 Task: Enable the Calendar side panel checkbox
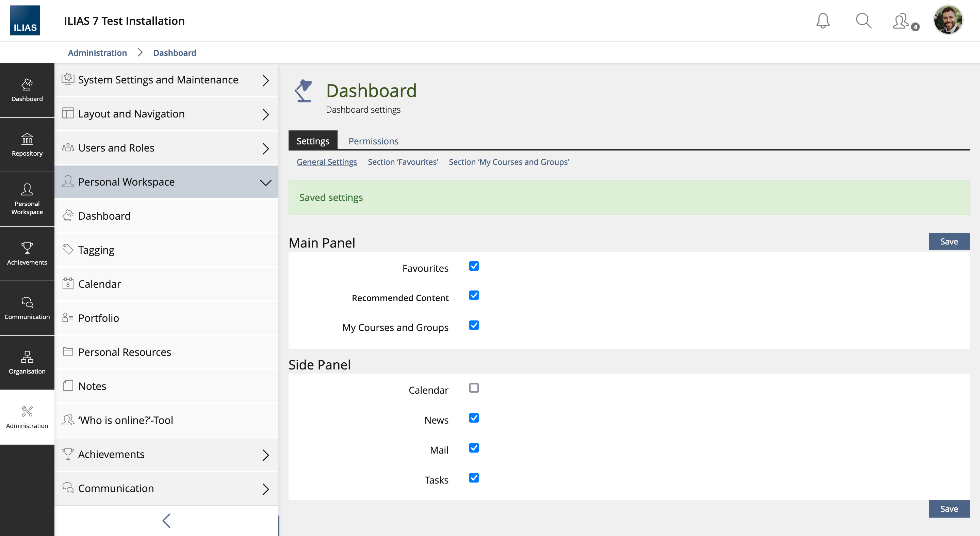click(474, 388)
